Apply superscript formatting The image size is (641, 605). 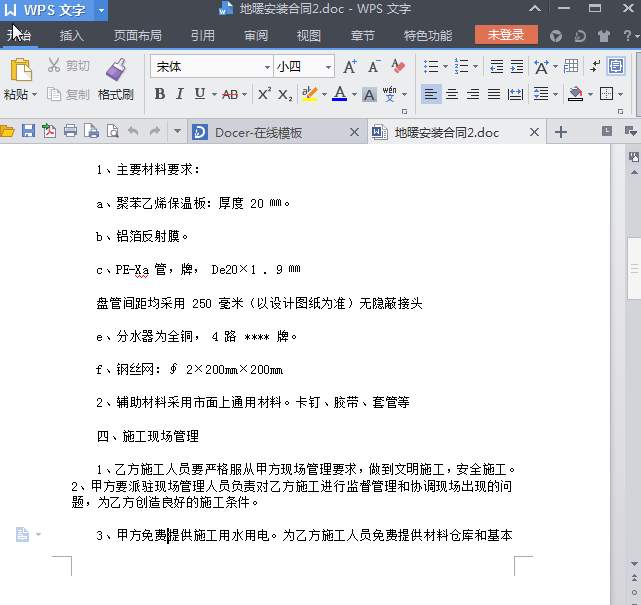click(x=264, y=94)
